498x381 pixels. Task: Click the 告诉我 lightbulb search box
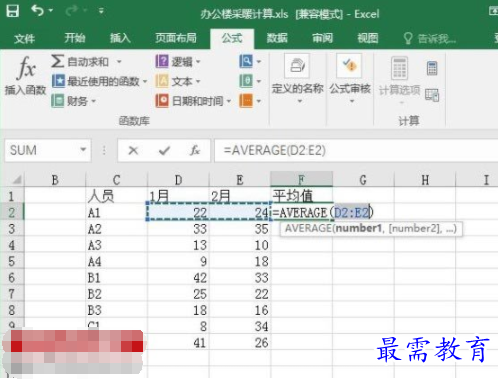[x=429, y=39]
